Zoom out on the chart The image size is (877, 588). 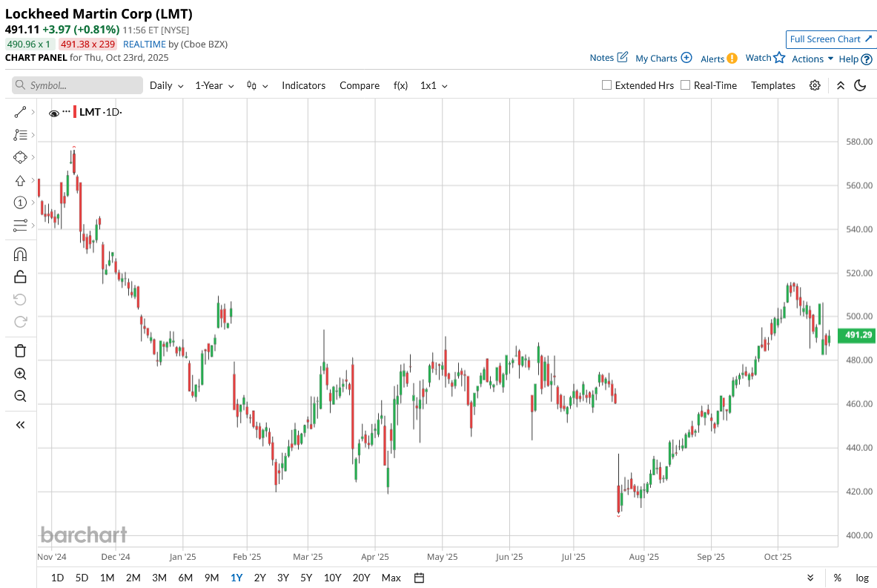click(20, 396)
